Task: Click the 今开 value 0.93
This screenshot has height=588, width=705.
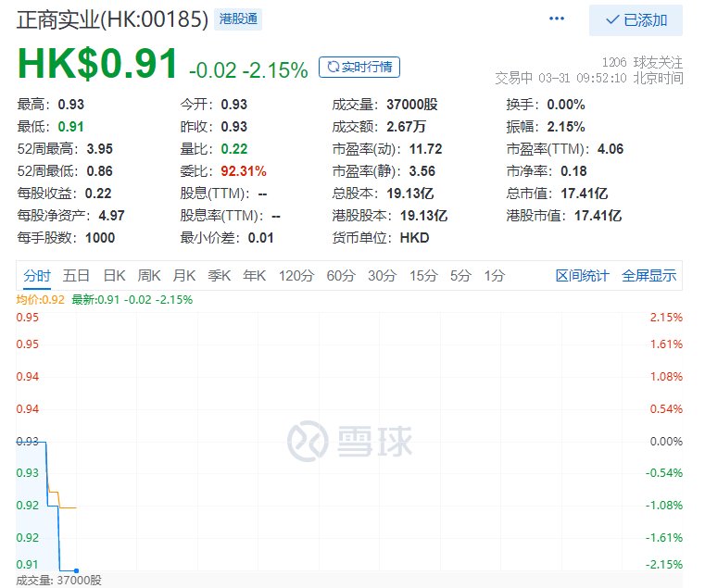Action: click(233, 105)
